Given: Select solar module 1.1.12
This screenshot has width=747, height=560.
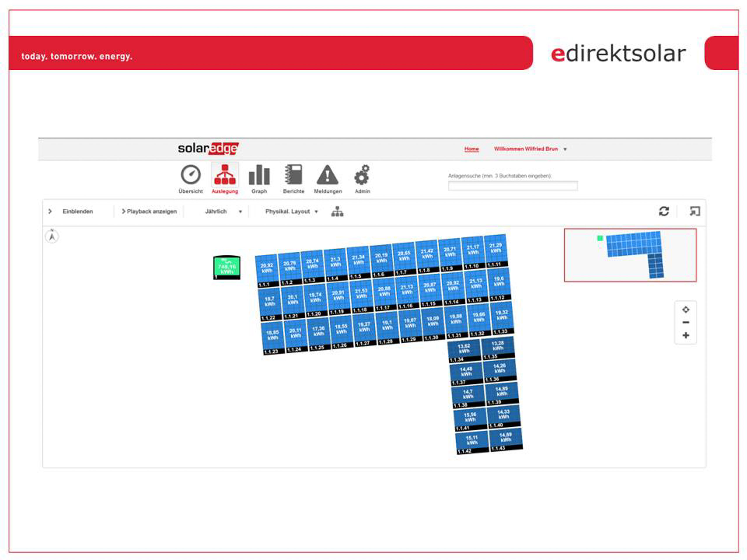Looking at the screenshot, I should click(x=499, y=284).
